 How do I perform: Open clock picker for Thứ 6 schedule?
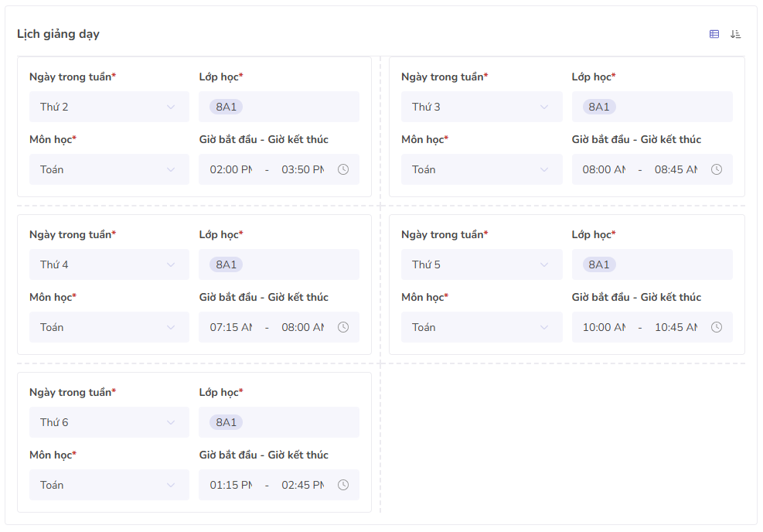pyautogui.click(x=343, y=485)
